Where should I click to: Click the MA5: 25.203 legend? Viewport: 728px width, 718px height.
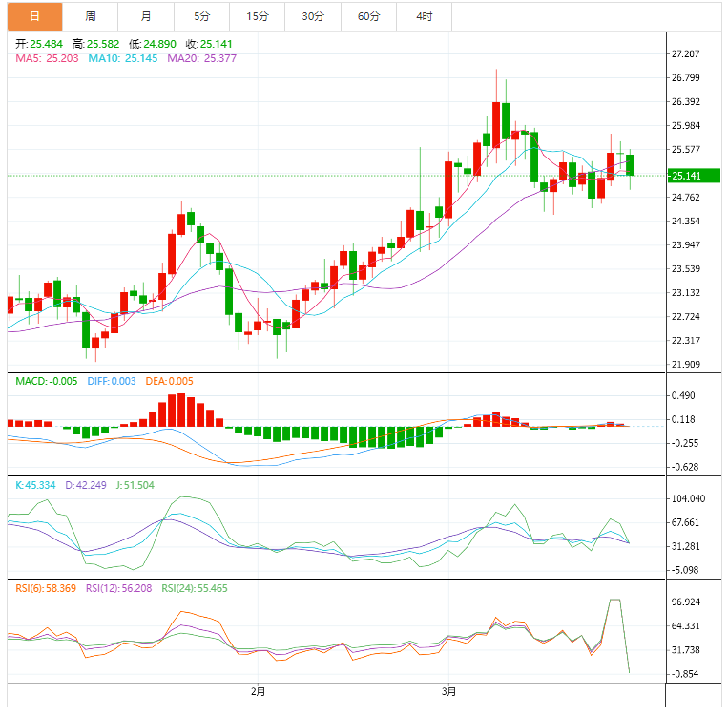click(47, 58)
